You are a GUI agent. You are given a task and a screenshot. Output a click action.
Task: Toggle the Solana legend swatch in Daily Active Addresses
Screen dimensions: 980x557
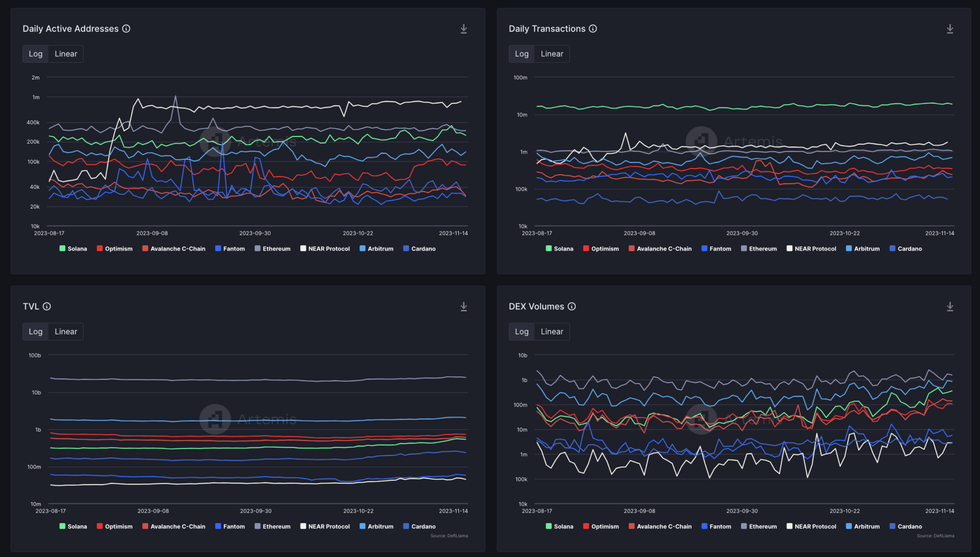click(x=63, y=249)
